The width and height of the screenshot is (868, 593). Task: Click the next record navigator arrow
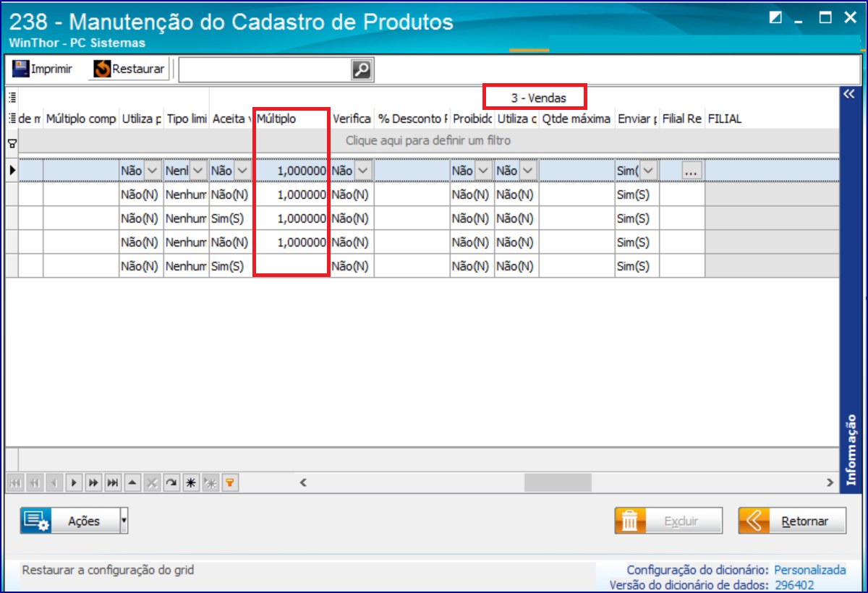point(73,482)
